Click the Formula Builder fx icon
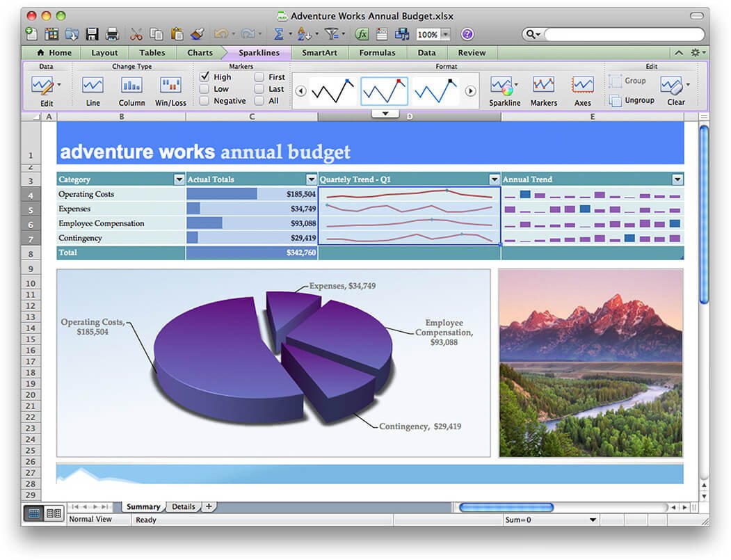This screenshot has height=560, width=731. (362, 33)
